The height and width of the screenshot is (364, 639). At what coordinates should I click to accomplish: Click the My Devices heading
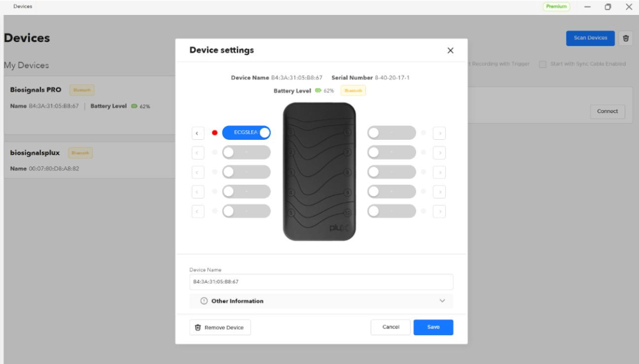(26, 65)
